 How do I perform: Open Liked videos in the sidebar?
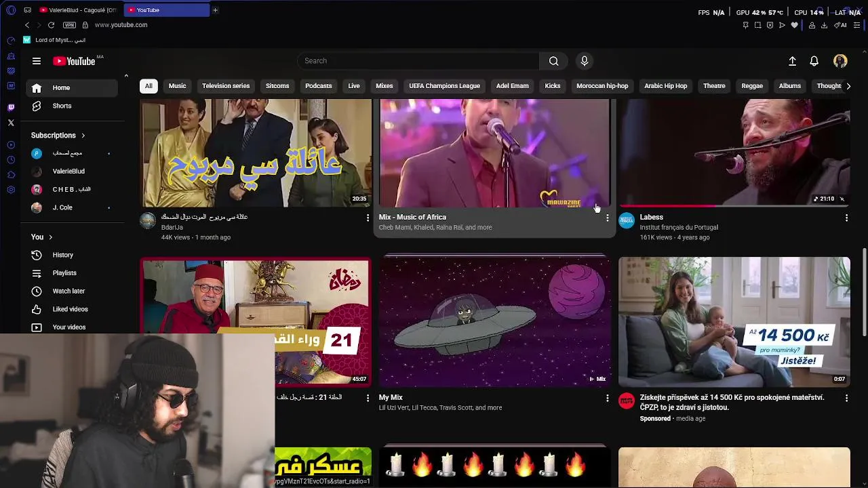tap(72, 309)
